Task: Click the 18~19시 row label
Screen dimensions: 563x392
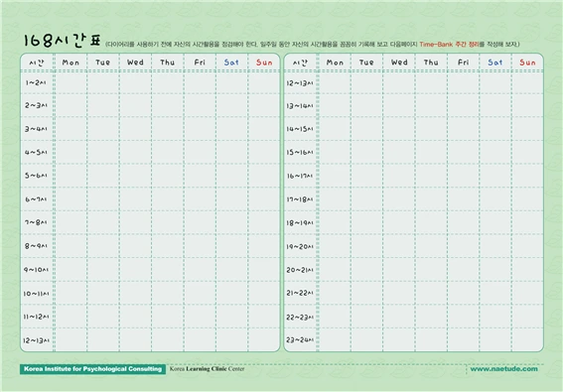Action: point(300,223)
